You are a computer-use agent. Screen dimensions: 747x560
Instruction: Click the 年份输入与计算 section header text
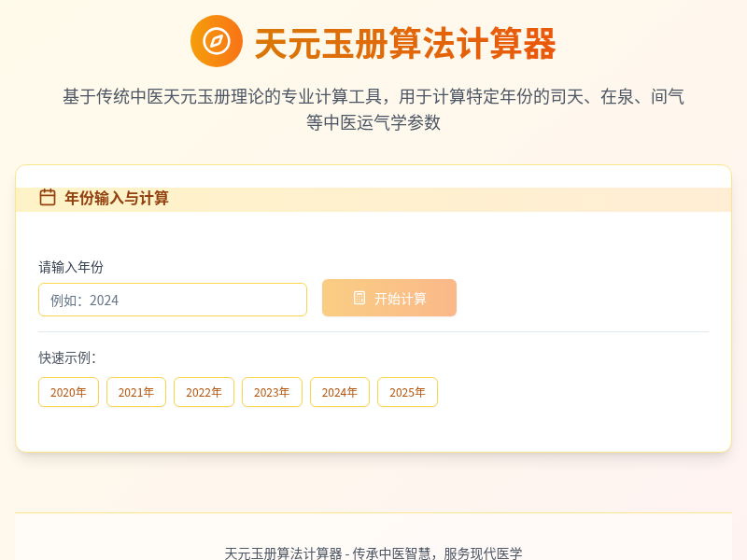pos(117,198)
